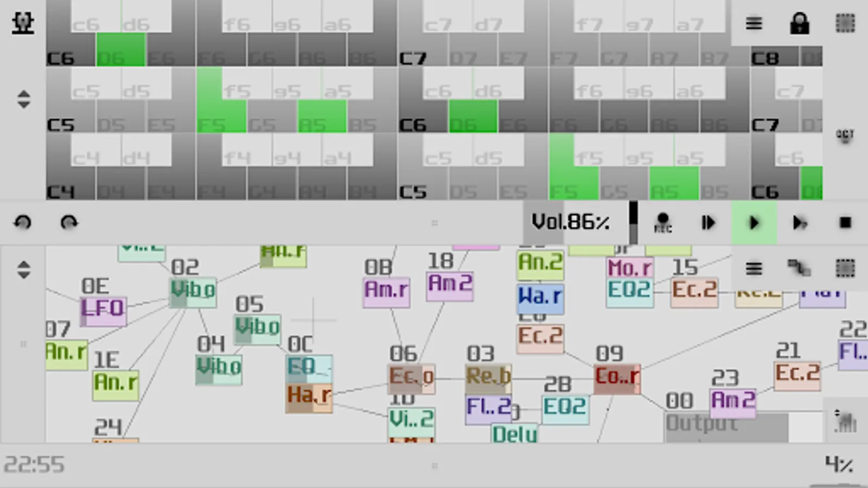The image size is (868, 488).
Task: Select the Ec.2 module 15
Action: coord(694,293)
